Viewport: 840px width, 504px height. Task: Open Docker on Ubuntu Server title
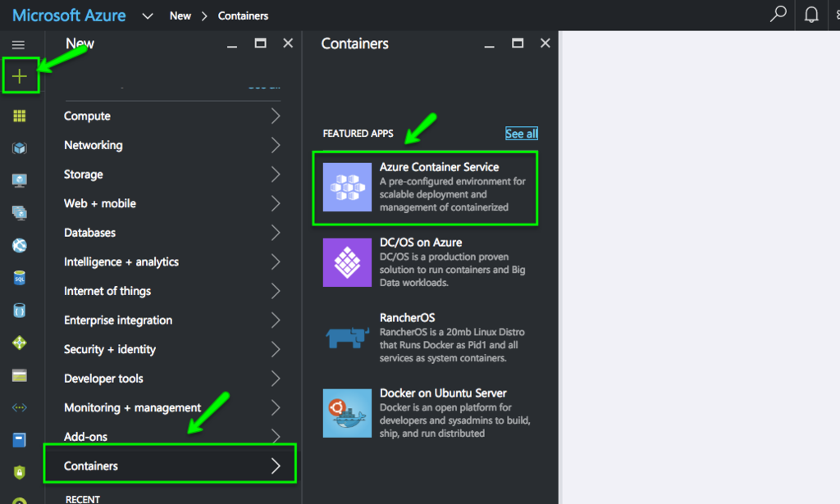pyautogui.click(x=443, y=393)
